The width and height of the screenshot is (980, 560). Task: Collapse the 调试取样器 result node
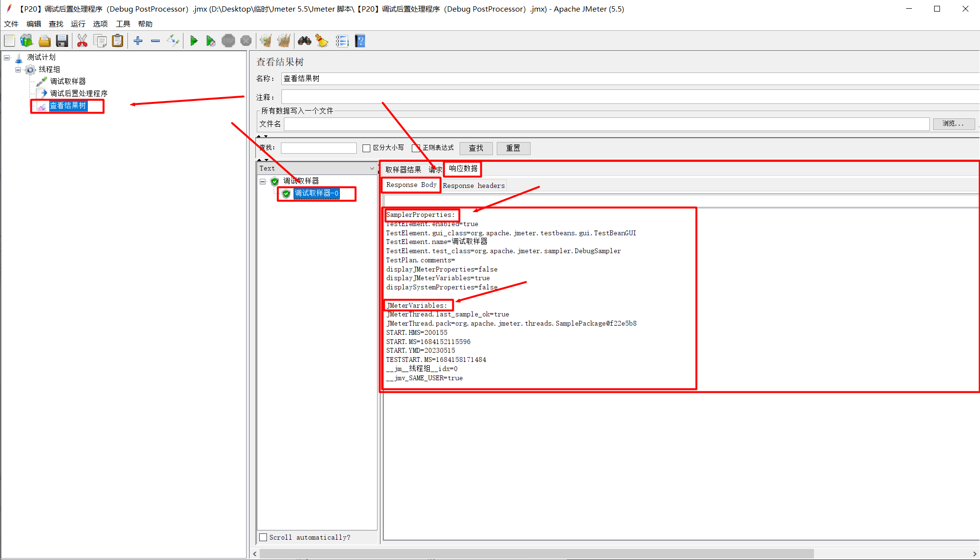(263, 182)
